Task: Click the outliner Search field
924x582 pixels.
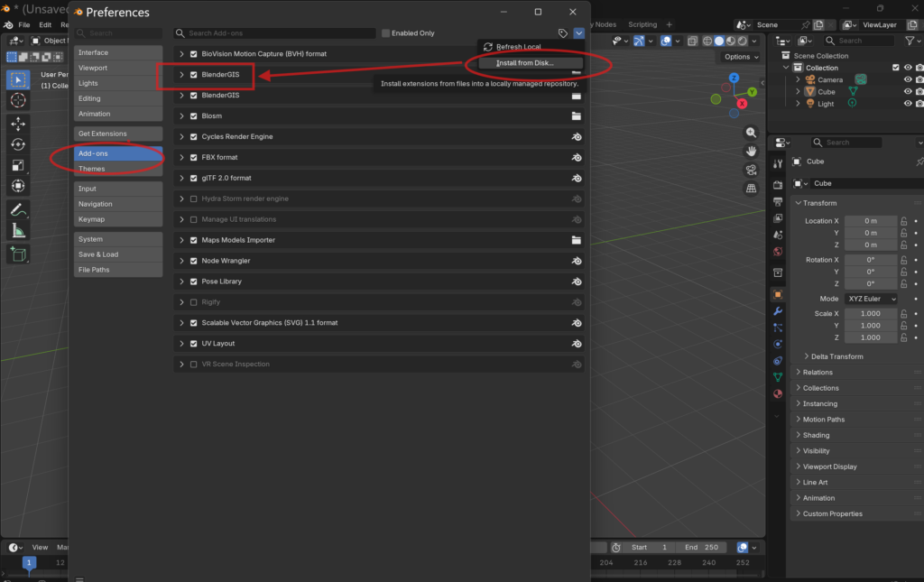Action: click(859, 41)
